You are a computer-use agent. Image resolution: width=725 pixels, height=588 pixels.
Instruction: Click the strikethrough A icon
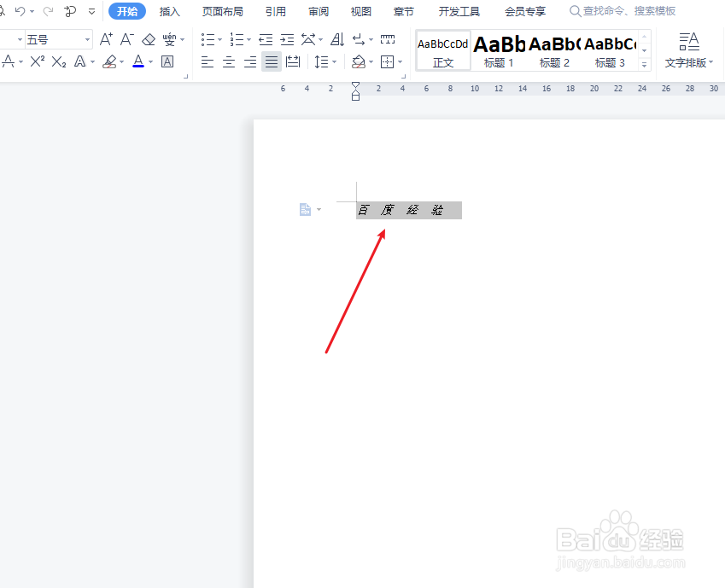click(9, 61)
